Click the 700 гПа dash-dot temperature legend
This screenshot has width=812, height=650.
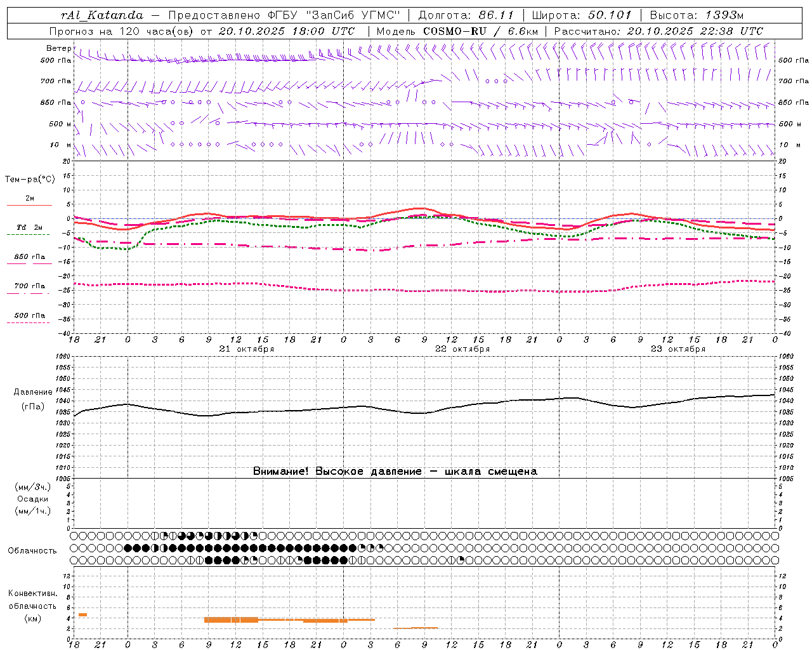coord(29,286)
